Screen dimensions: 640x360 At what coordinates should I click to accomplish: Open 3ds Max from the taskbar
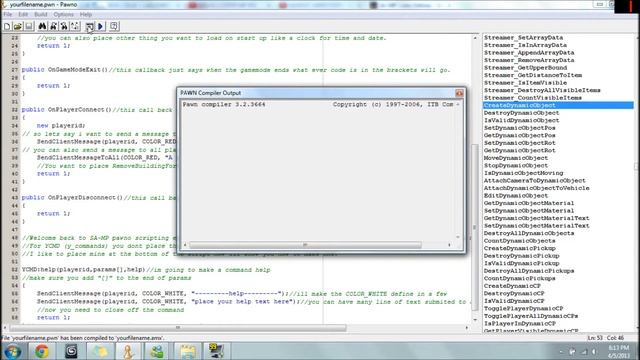click(71, 351)
